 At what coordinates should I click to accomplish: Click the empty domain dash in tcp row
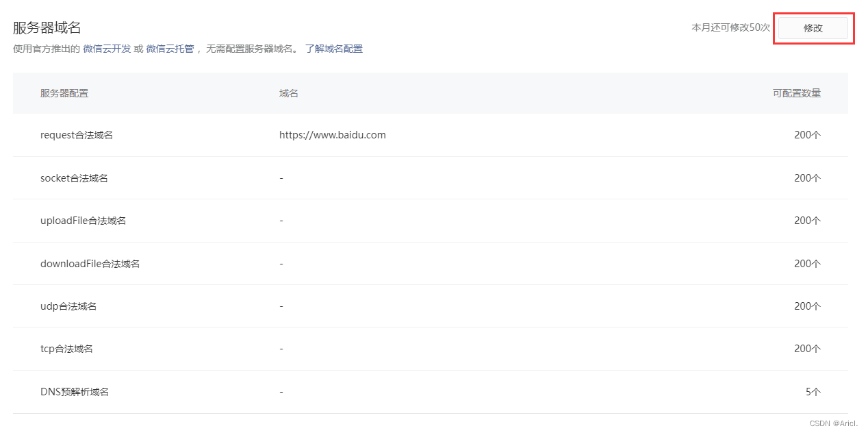tap(281, 349)
